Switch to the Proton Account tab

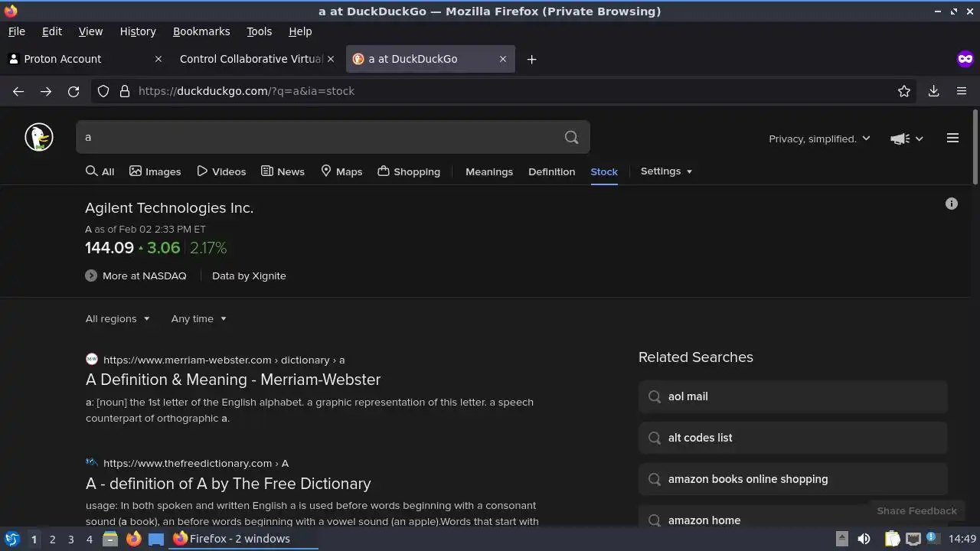click(x=84, y=59)
